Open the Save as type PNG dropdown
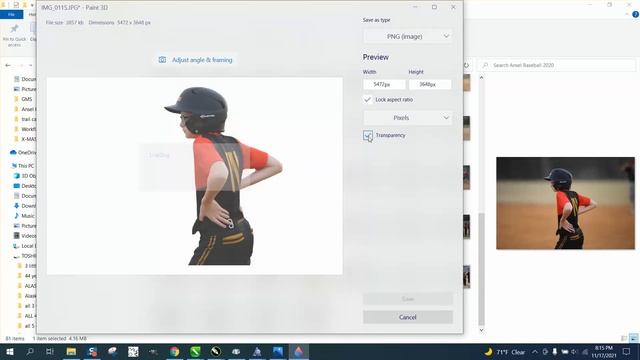The width and height of the screenshot is (640, 360). [x=407, y=36]
